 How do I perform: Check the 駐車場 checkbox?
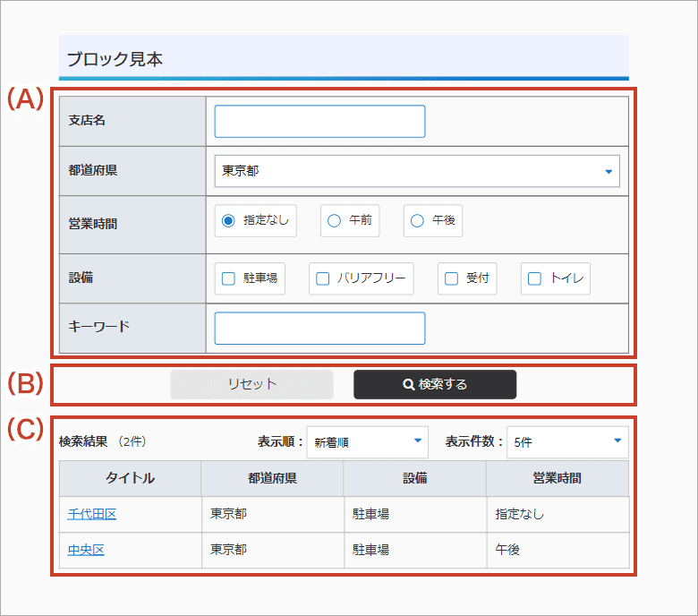tap(229, 278)
